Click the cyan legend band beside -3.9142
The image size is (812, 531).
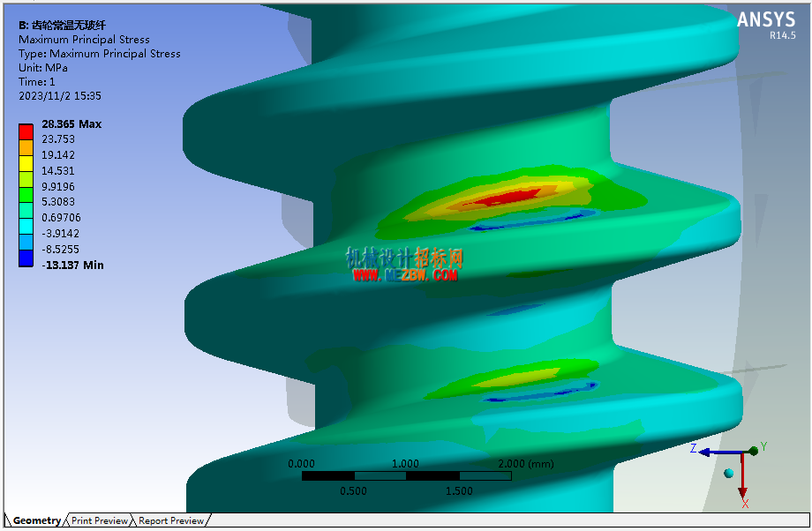pyautogui.click(x=26, y=227)
